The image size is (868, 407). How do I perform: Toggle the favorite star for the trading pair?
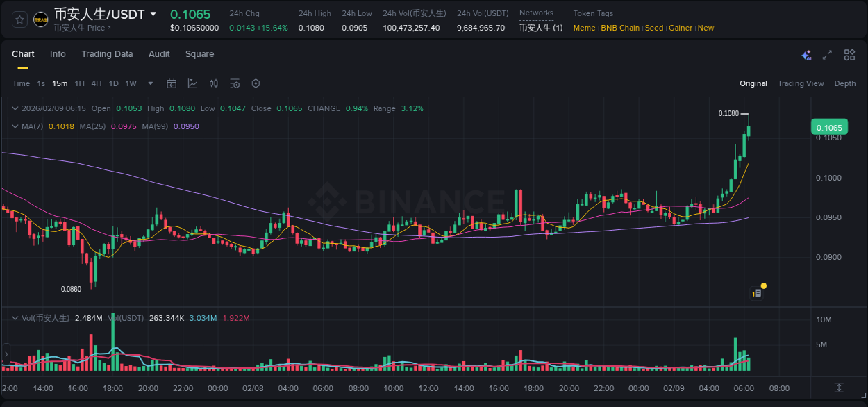[x=19, y=19]
